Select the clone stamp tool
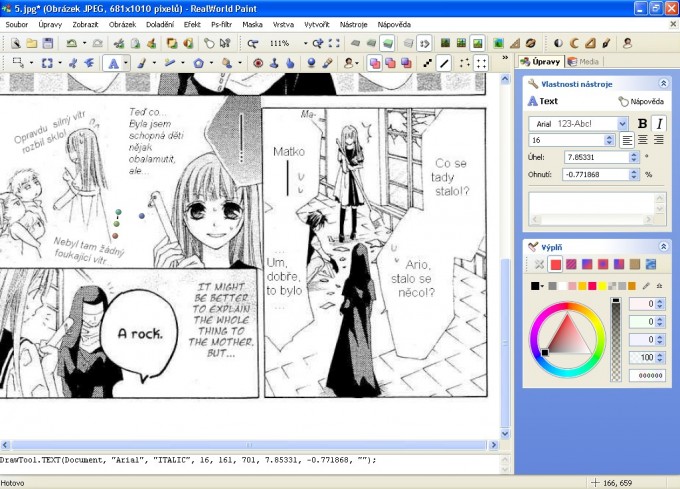 tap(274, 64)
